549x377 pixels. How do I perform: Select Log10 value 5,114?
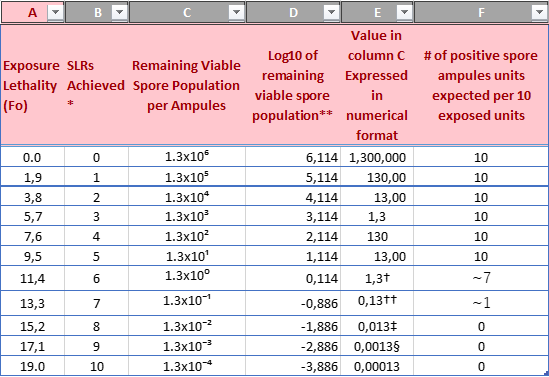click(293, 177)
